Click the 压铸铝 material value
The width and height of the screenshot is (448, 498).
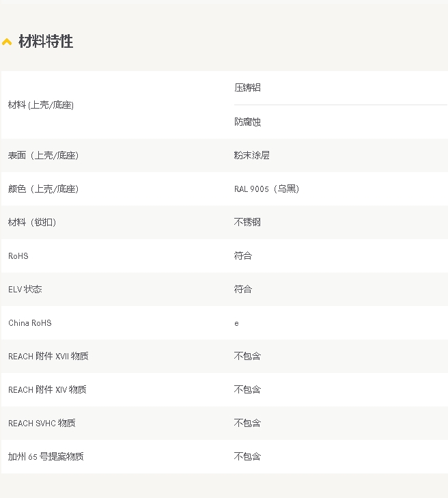click(247, 87)
